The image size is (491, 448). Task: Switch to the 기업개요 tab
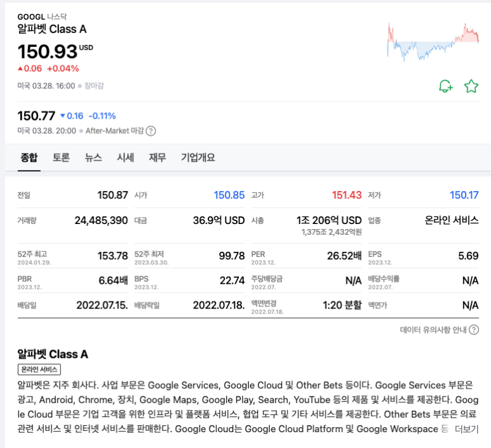[198, 157]
